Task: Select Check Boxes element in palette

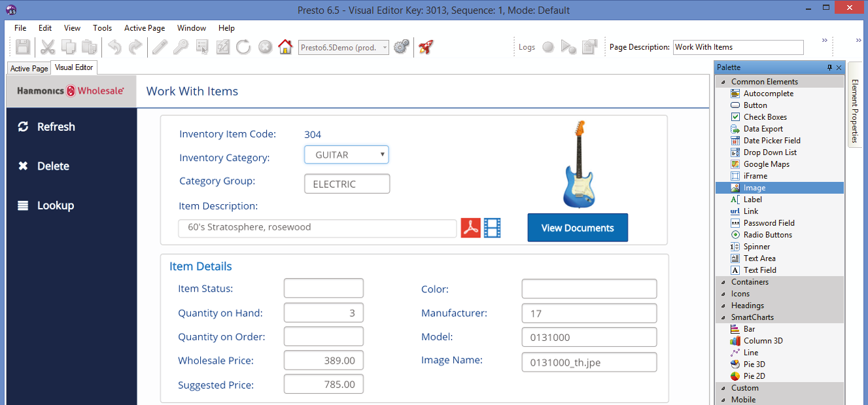Action: (x=765, y=117)
